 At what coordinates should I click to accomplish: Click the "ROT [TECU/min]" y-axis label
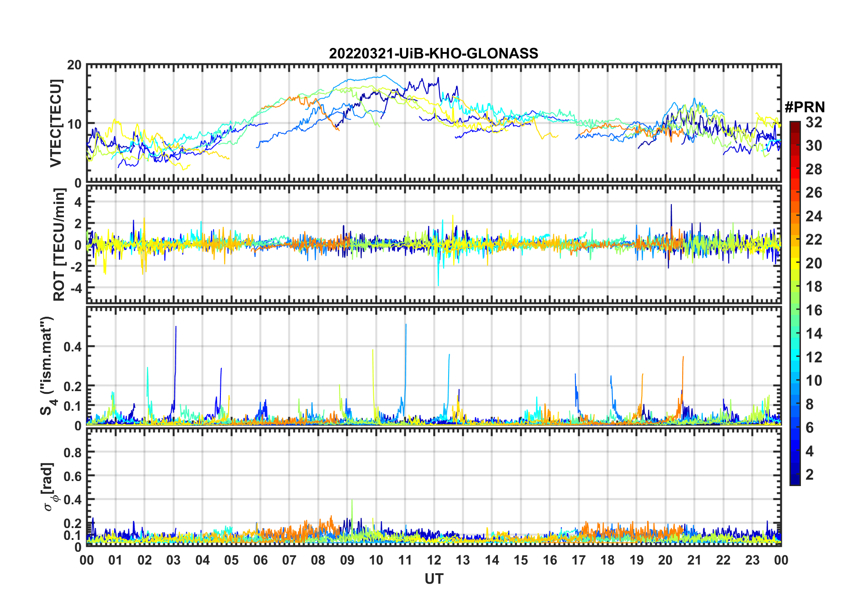coord(59,245)
